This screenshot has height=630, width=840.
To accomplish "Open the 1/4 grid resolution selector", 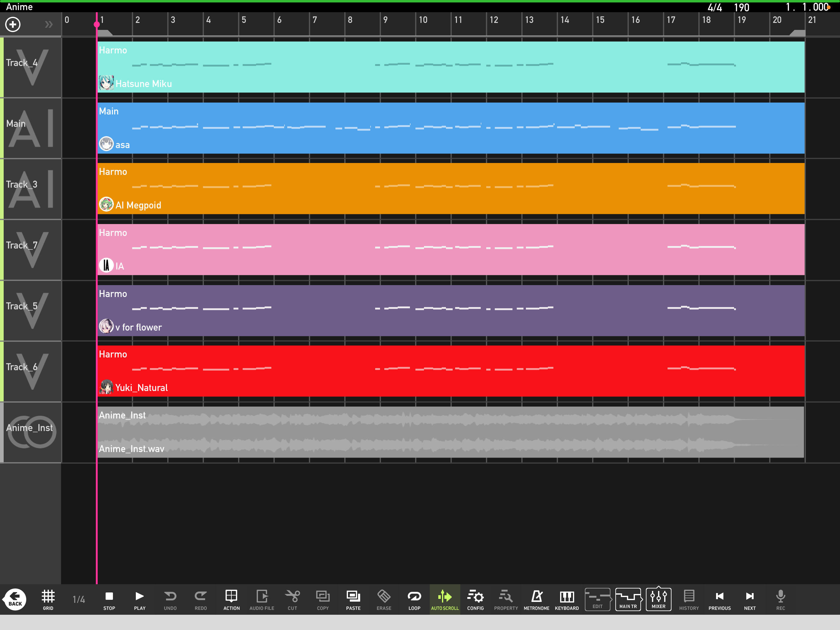I will click(79, 599).
